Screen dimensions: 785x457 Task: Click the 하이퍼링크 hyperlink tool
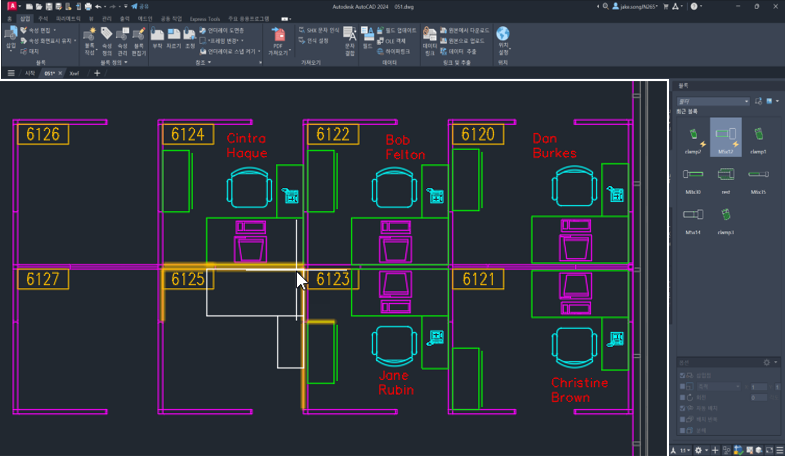click(394, 52)
